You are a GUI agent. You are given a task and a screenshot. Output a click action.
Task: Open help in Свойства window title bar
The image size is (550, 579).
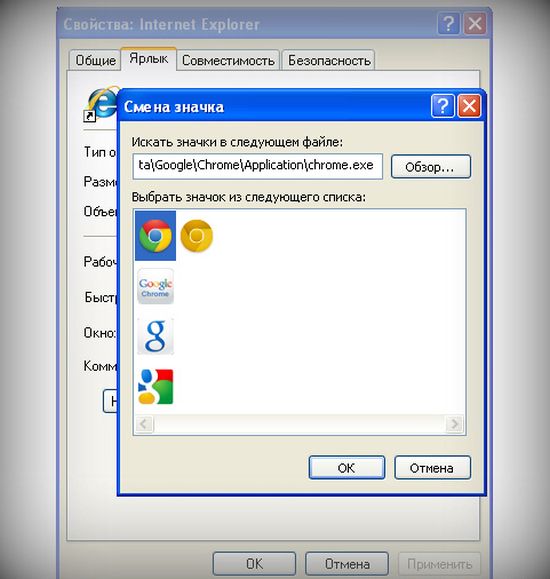449,24
